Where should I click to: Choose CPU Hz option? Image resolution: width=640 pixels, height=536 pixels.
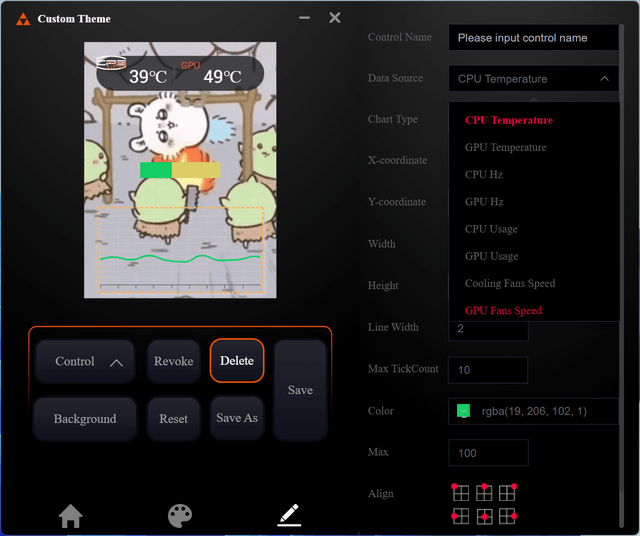484,175
